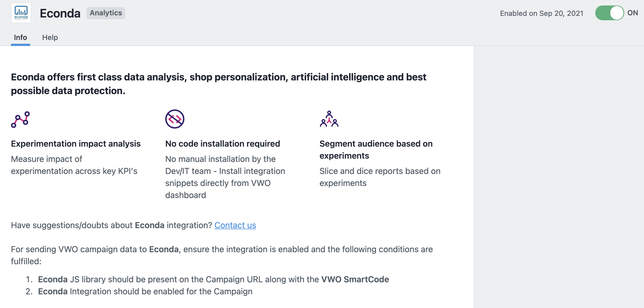The image size is (644, 308).
Task: Click the ON label beside the switch
Action: tap(633, 13)
